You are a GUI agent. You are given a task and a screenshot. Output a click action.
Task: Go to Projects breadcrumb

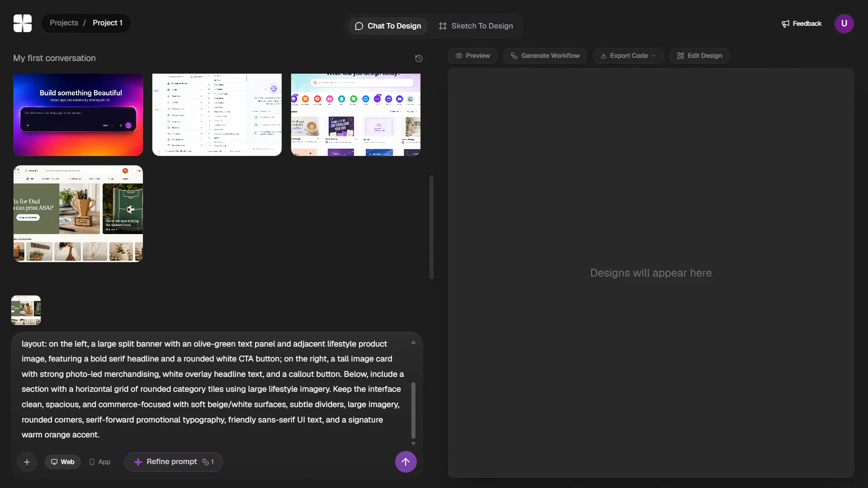64,23
